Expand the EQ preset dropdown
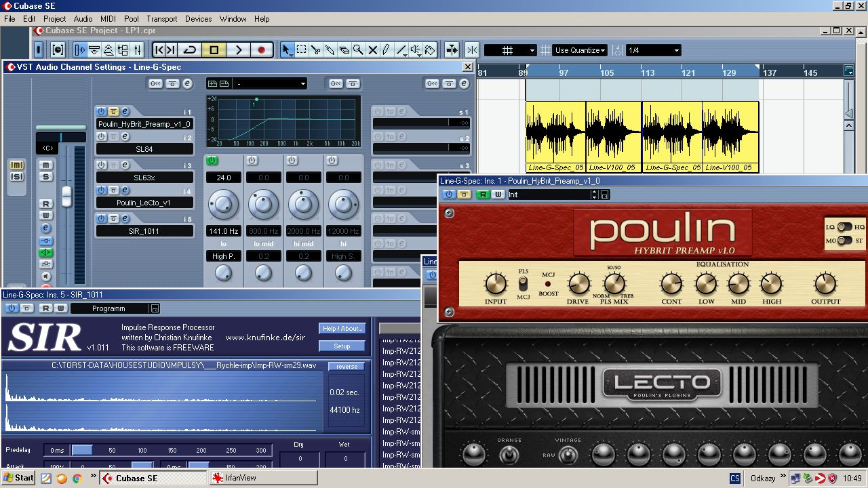 [x=302, y=84]
